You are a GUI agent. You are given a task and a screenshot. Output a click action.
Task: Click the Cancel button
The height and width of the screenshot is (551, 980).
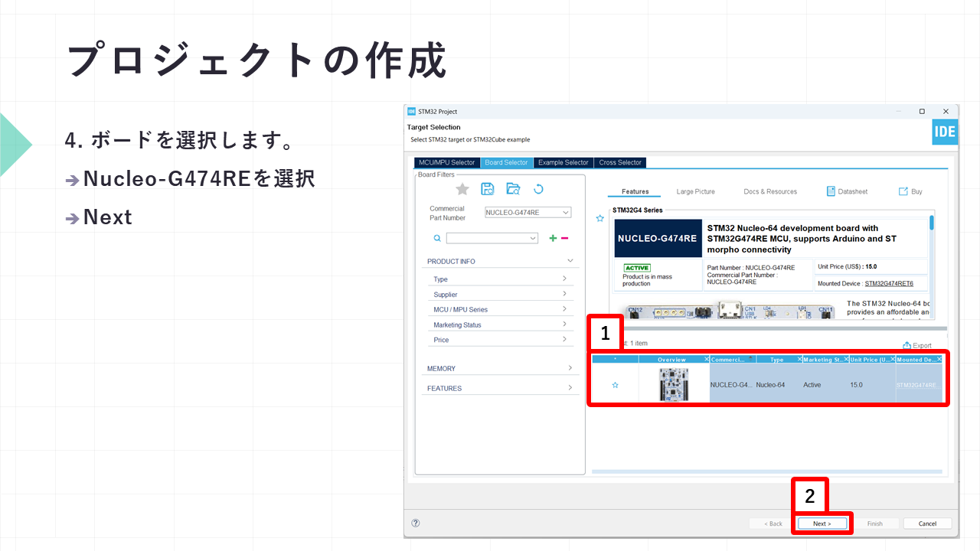pyautogui.click(x=927, y=523)
